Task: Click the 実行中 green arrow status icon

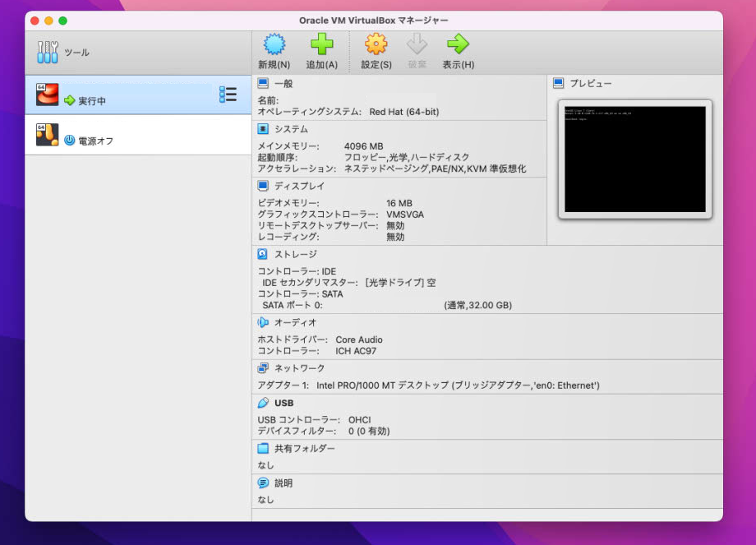Action: pos(69,100)
